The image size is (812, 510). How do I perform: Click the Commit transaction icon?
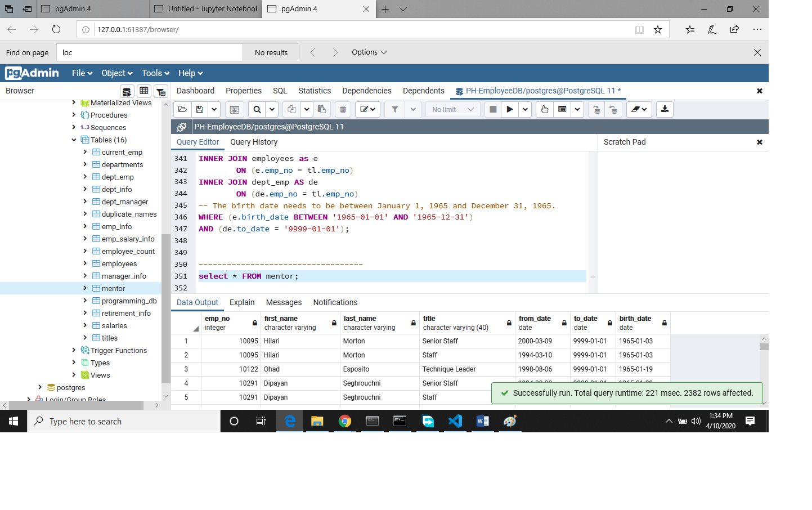tap(596, 109)
